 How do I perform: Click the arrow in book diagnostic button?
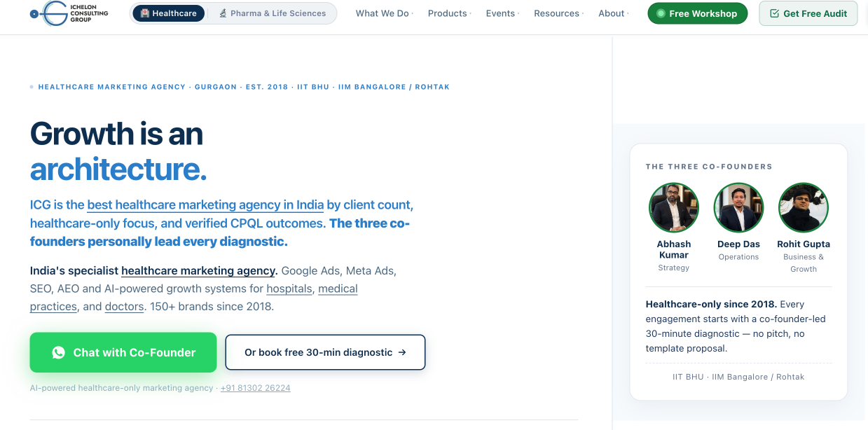point(402,352)
